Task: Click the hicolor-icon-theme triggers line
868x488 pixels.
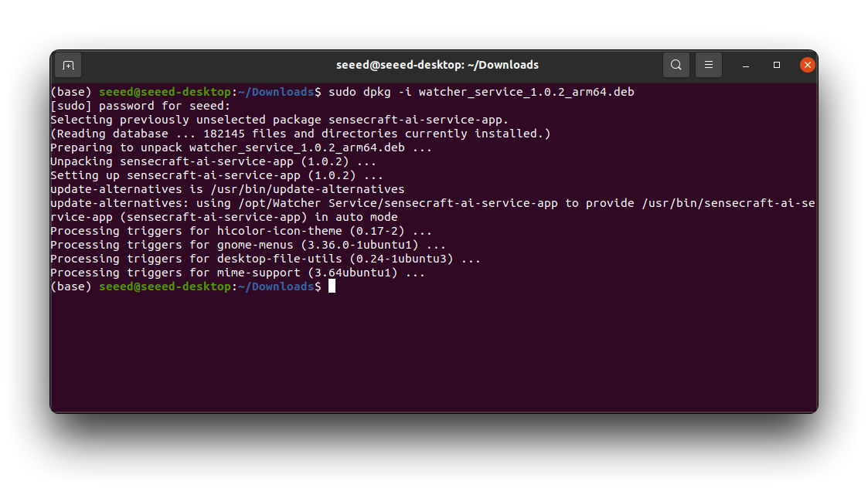Action: (x=241, y=231)
